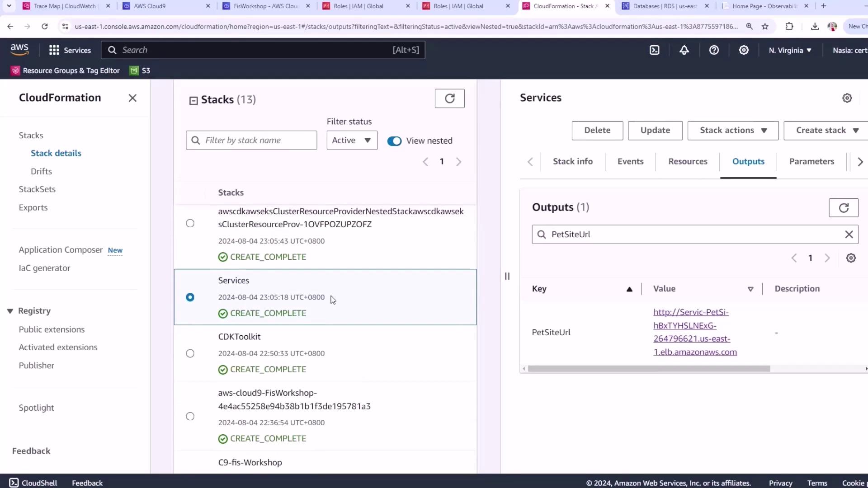Open the Create stack dropdown
The height and width of the screenshot is (488, 868).
click(x=827, y=131)
